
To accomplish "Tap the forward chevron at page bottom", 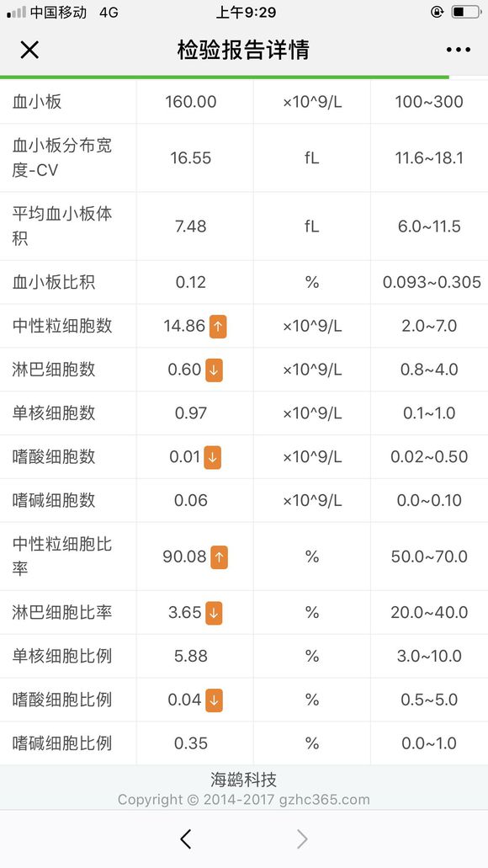I will 301,839.
